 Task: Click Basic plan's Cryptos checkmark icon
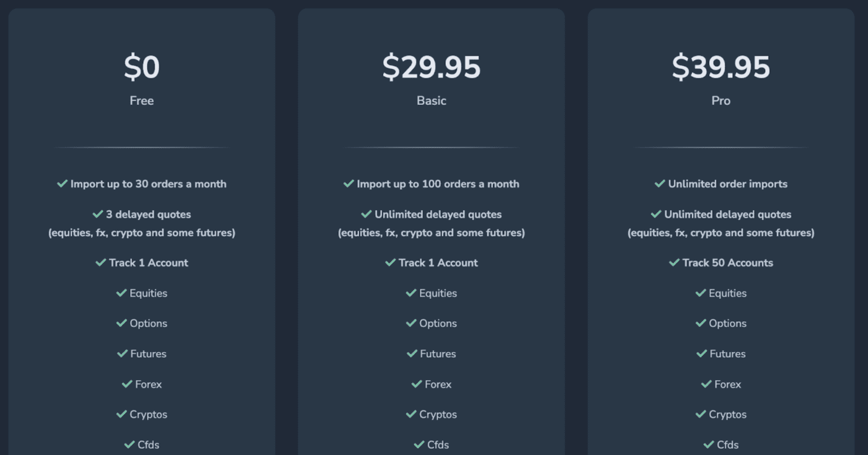tap(411, 415)
